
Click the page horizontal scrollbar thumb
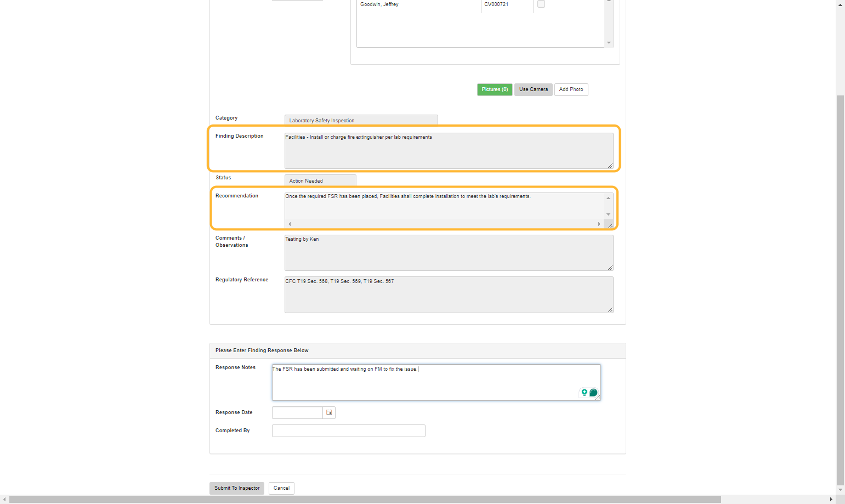(x=365, y=500)
